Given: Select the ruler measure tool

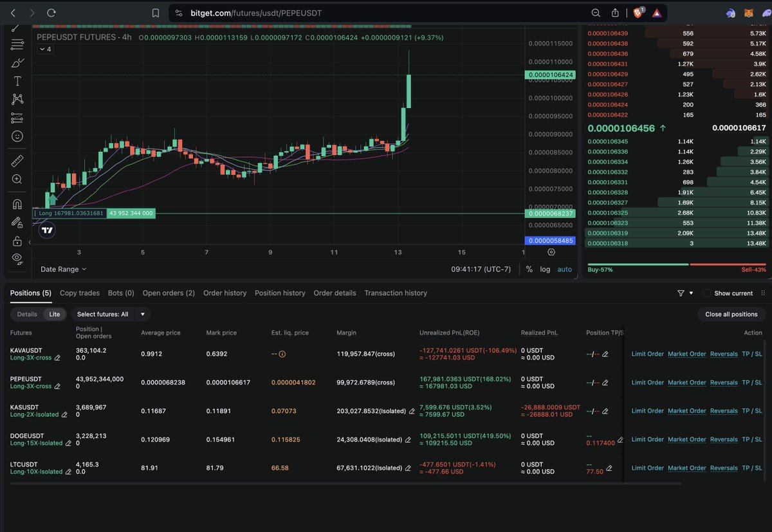Looking at the screenshot, I should pyautogui.click(x=17, y=161).
